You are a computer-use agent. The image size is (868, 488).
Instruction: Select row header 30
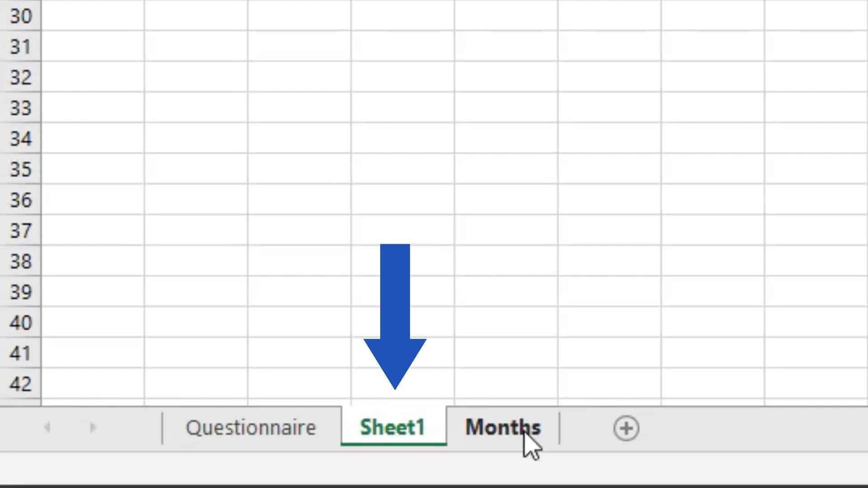[x=20, y=16]
